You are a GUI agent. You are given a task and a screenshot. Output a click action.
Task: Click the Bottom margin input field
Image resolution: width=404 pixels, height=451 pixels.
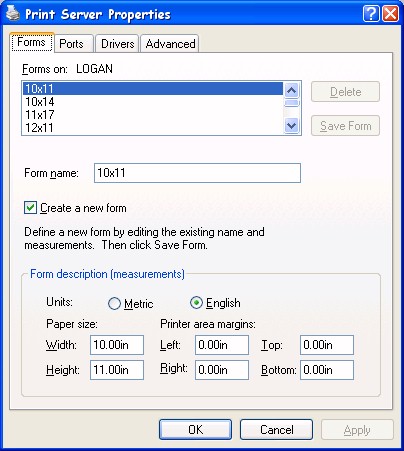tap(327, 370)
